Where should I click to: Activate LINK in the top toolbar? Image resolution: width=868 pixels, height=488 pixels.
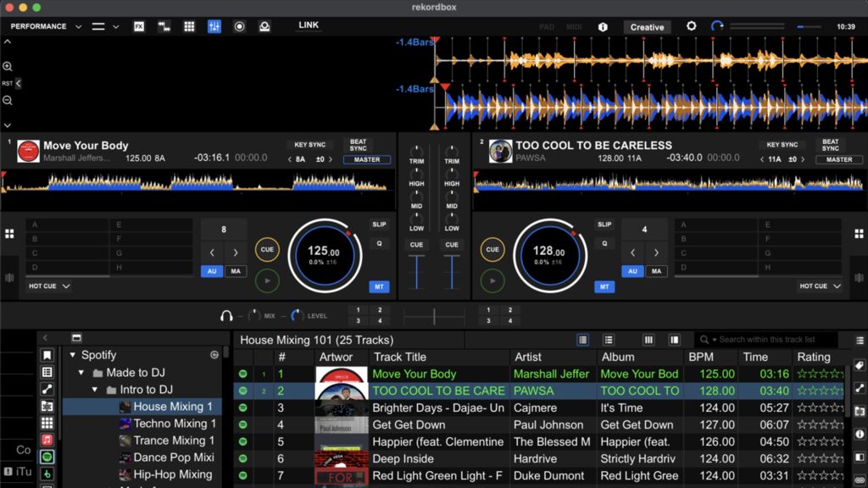(308, 25)
